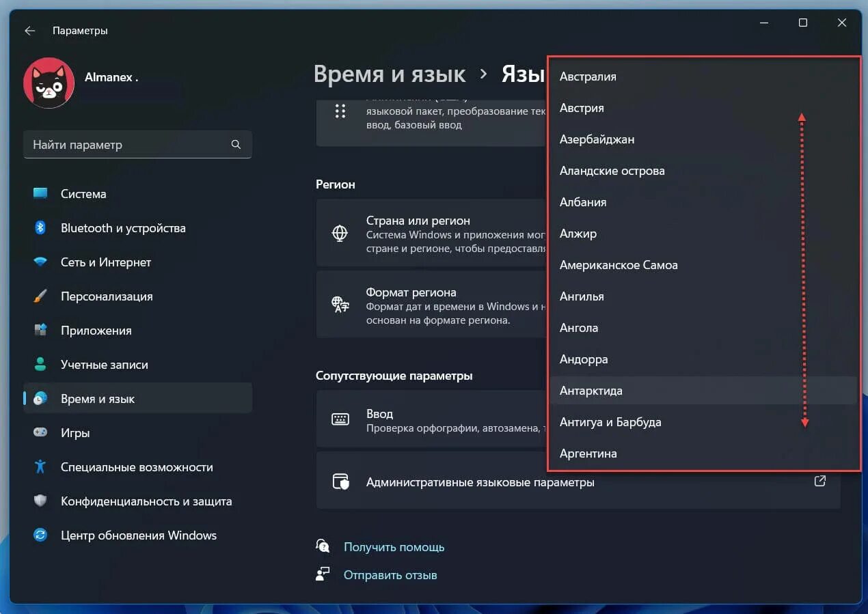Open the Almanex profile avatar

49,83
